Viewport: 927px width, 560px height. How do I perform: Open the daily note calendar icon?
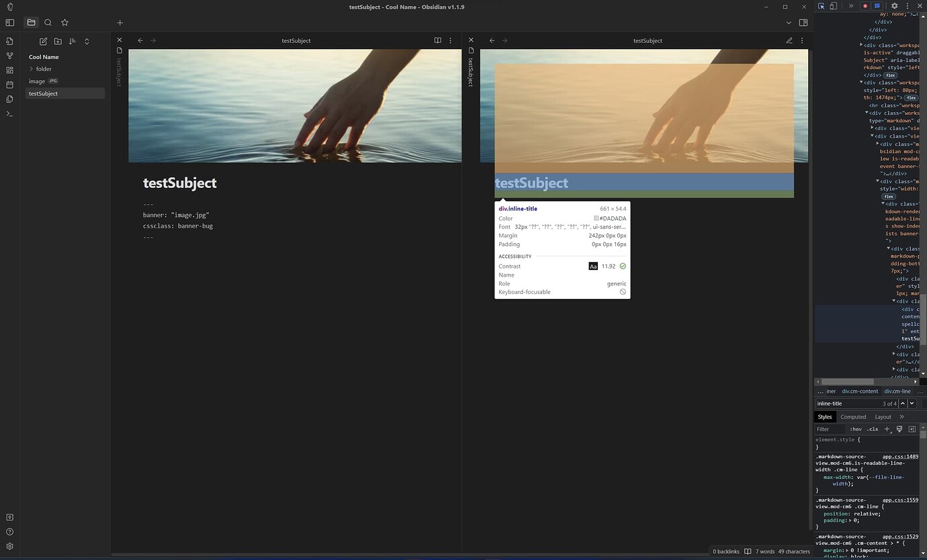pyautogui.click(x=9, y=85)
